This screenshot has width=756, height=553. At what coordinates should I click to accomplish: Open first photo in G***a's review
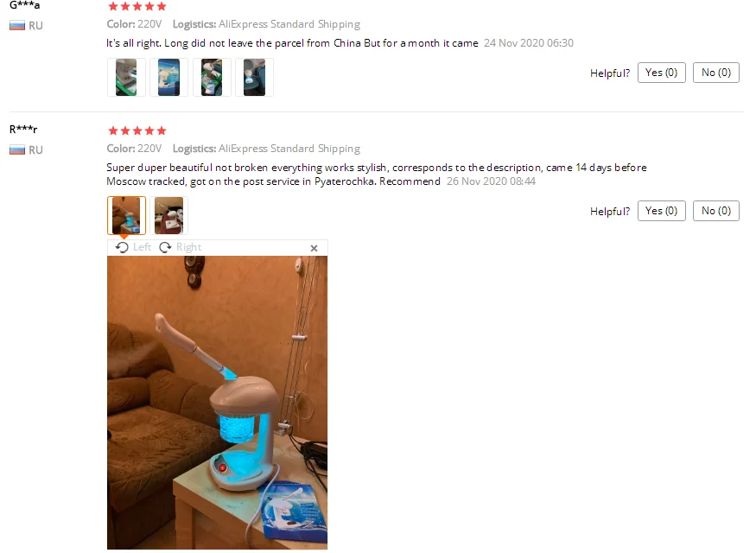click(126, 77)
